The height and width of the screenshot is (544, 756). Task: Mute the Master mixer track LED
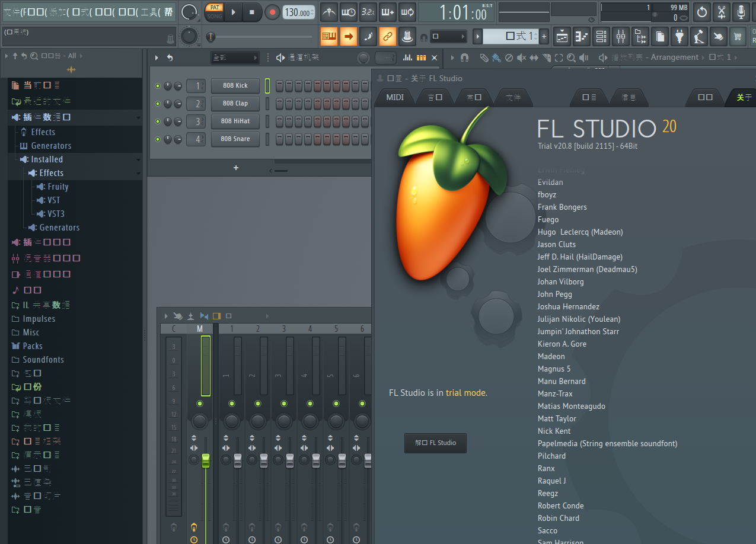pyautogui.click(x=200, y=404)
